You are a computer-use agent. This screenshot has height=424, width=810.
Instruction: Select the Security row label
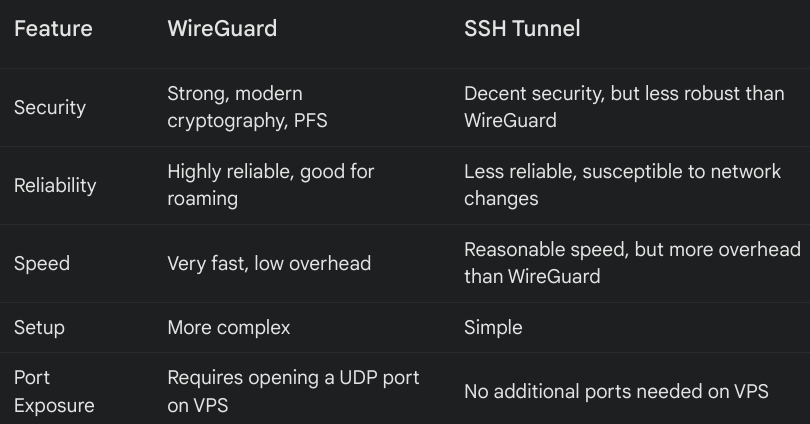[50, 107]
